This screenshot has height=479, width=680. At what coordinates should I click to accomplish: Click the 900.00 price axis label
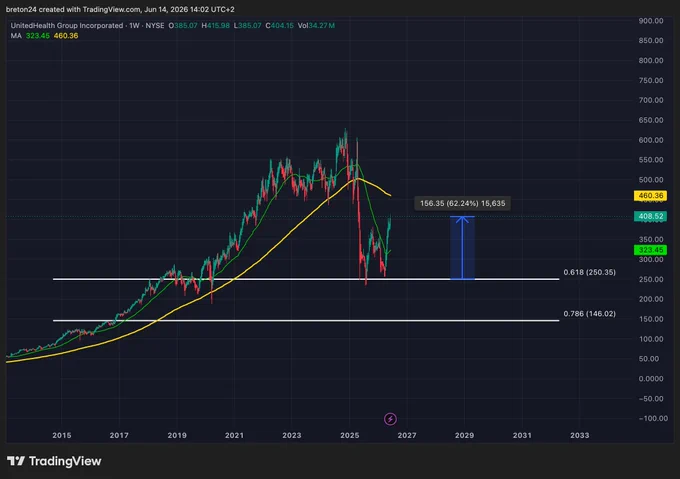(651, 21)
